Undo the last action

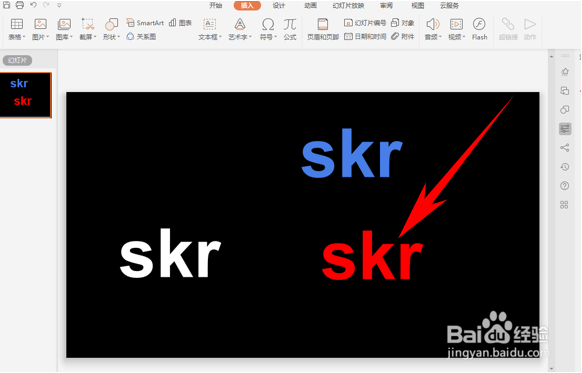[x=33, y=5]
